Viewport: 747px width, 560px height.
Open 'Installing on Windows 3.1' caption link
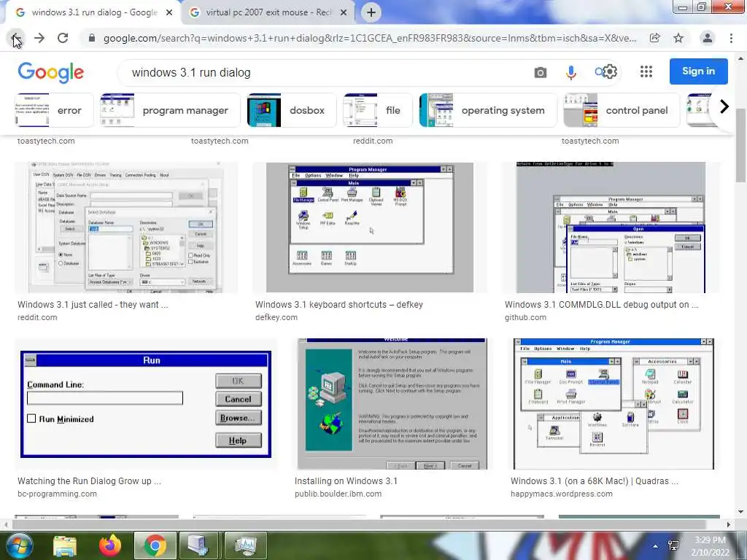click(346, 481)
